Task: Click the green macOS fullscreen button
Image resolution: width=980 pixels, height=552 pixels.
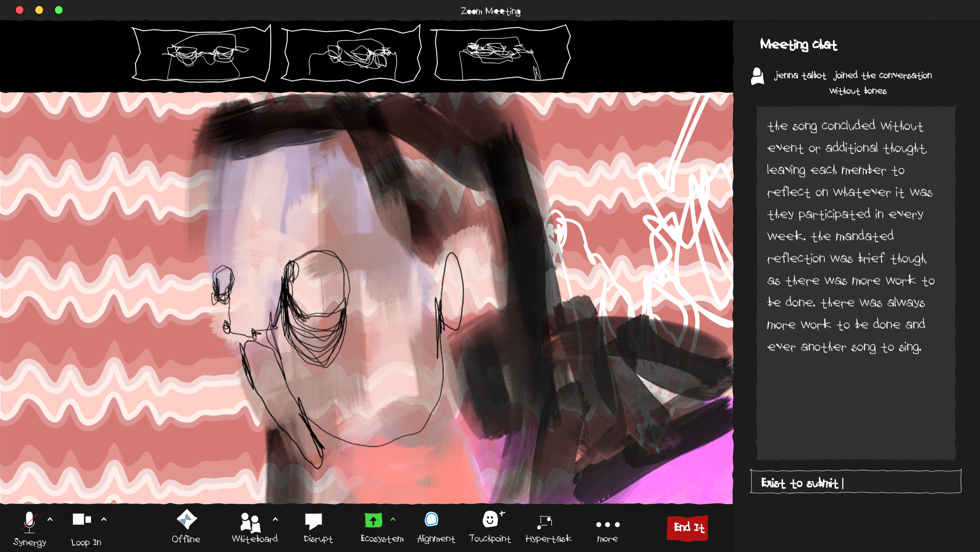Action: tap(59, 10)
